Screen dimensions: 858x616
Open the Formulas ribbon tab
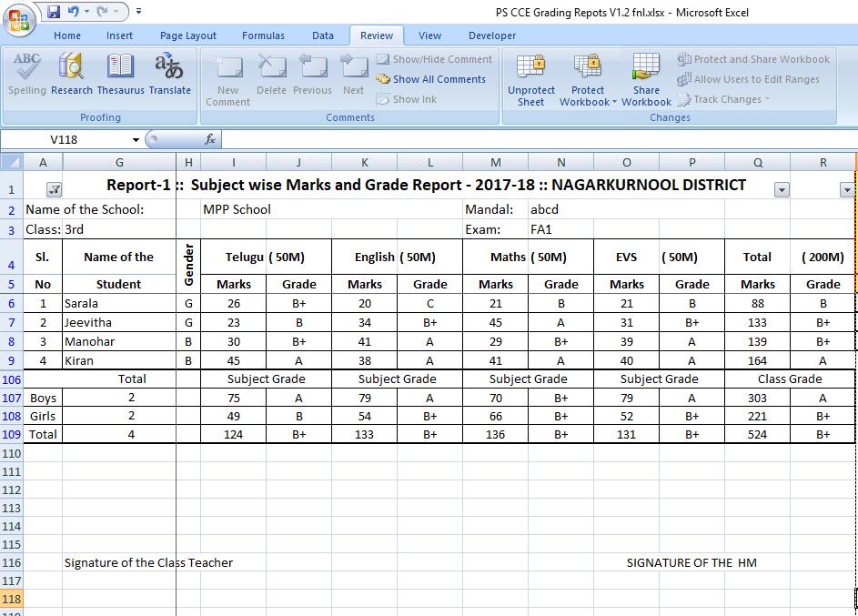point(263,35)
